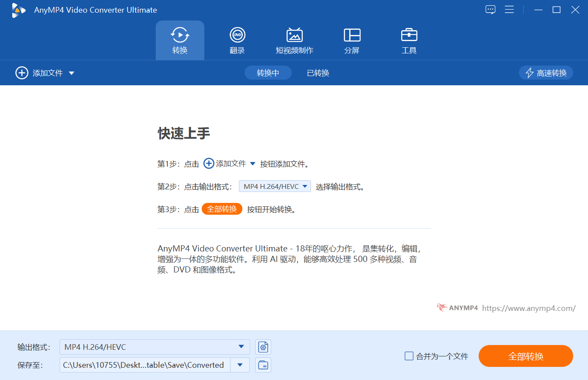The height and width of the screenshot is (380, 588).
Task: Switch to the 转换 tab
Action: click(x=180, y=40)
